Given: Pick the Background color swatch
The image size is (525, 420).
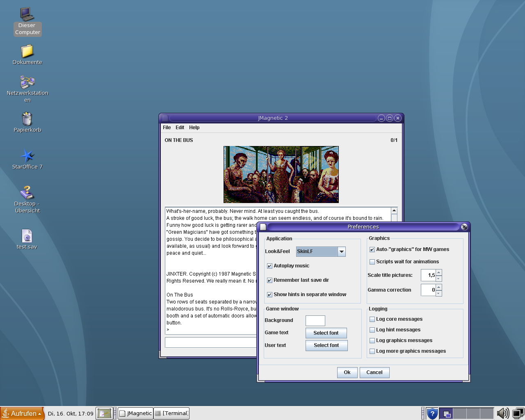Looking at the screenshot, I should 315,321.
